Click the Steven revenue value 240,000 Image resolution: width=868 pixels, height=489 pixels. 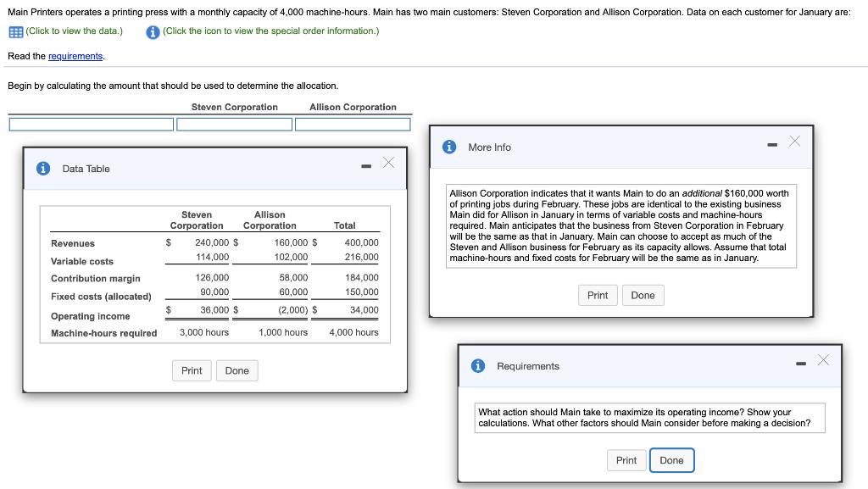[211, 242]
